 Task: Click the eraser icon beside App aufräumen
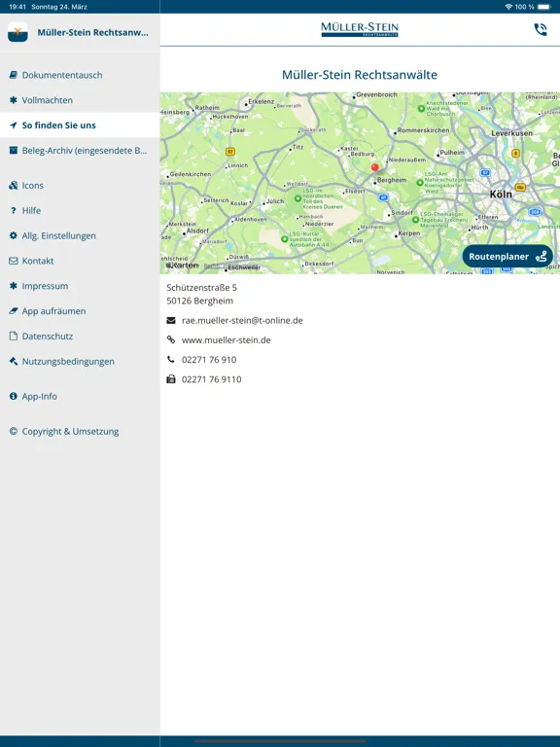tap(14, 311)
